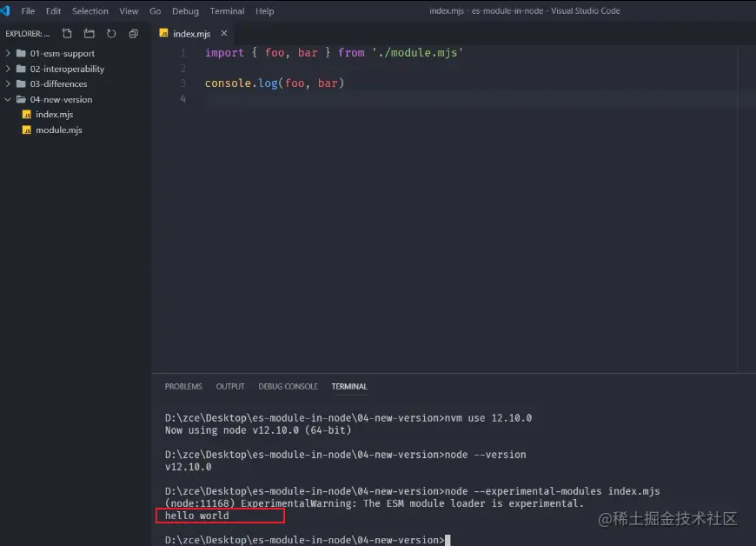Click 'hello world' terminal output
Image resolution: width=756 pixels, height=546 pixels.
pos(196,516)
